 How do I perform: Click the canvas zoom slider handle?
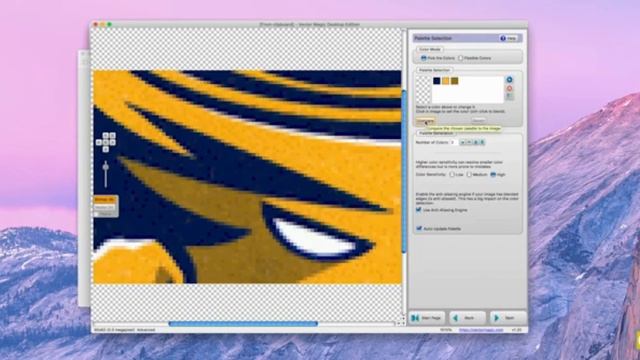106,167
